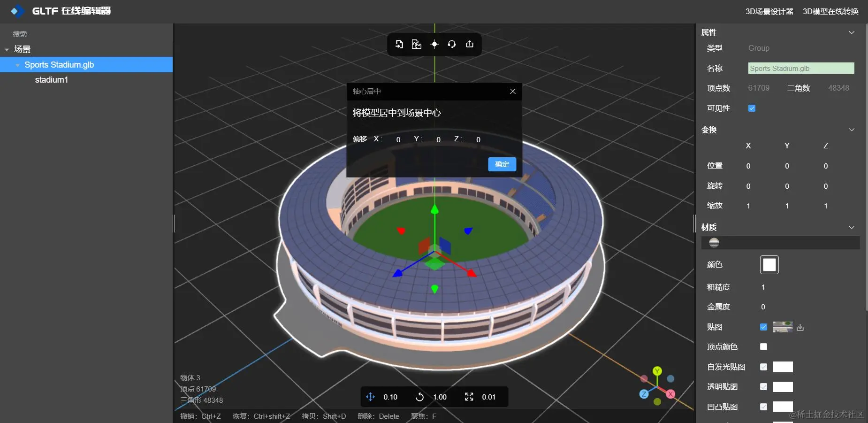Screen dimensions: 868x423
Task: Collapse the 材质 section chevron
Action: (852, 227)
